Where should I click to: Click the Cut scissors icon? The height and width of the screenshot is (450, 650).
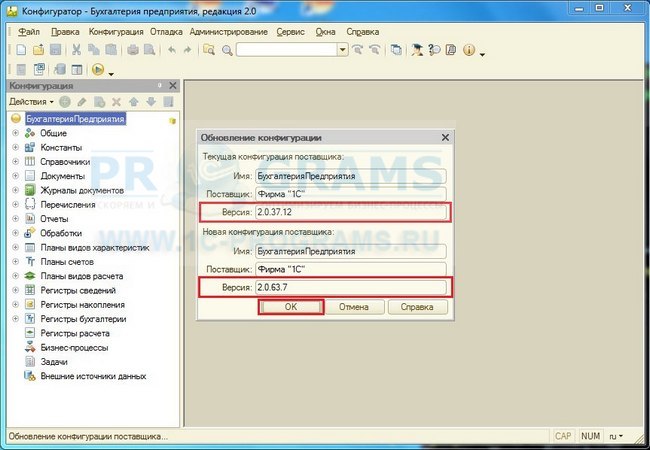[x=76, y=50]
